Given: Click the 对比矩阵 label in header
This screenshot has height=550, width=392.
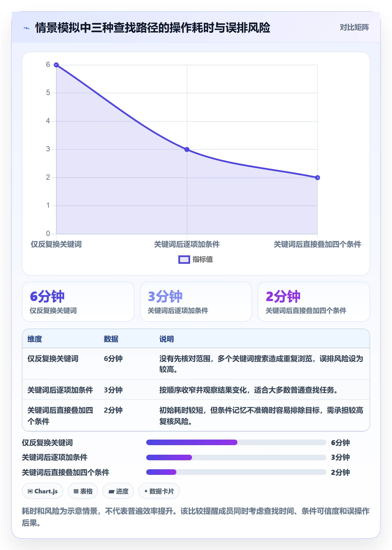Looking at the screenshot, I should [354, 27].
